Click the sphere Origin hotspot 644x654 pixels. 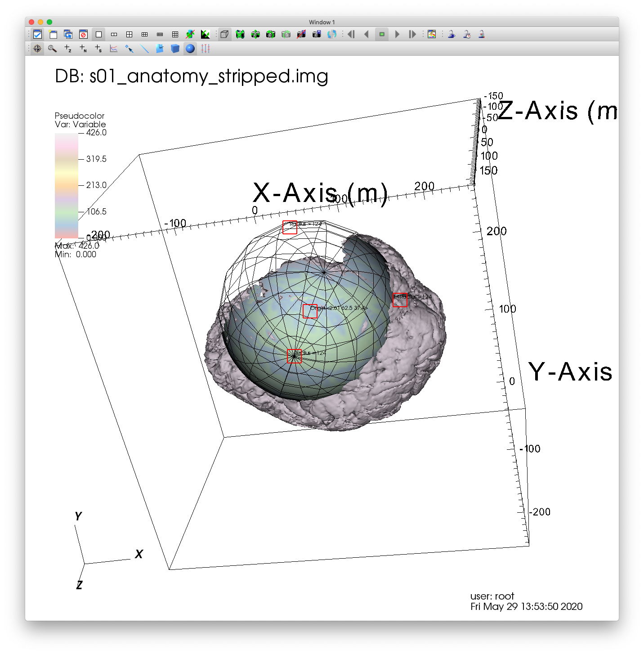coord(310,311)
